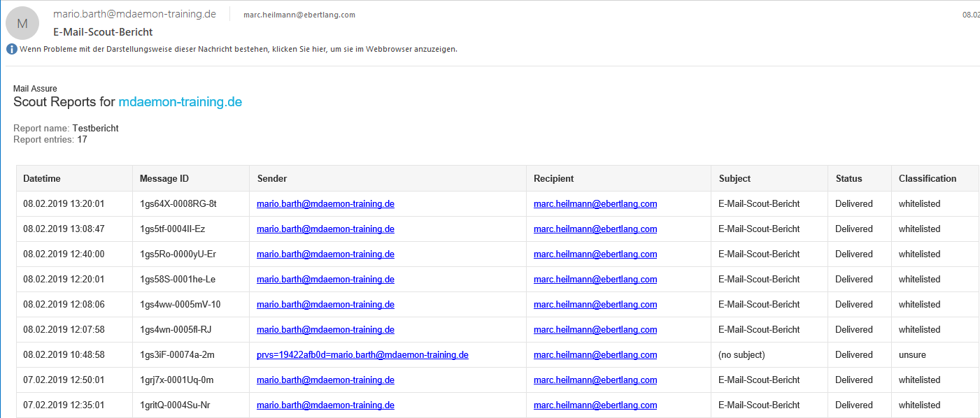This screenshot has height=418, width=980.
Task: Select message ID 1gs64X-0008RG-8t cell
Action: [x=178, y=204]
